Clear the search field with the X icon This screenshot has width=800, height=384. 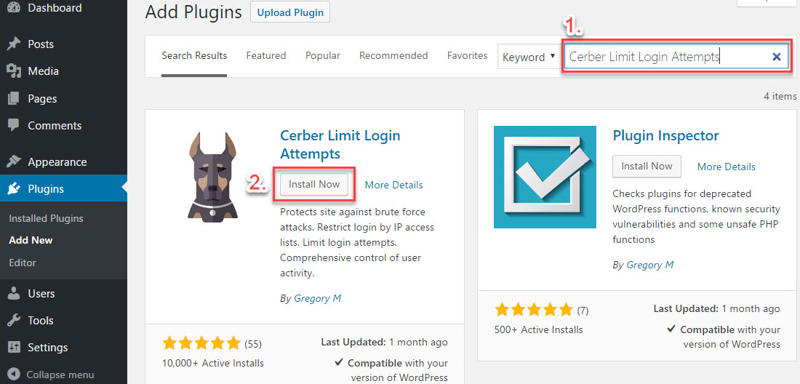pyautogui.click(x=777, y=57)
